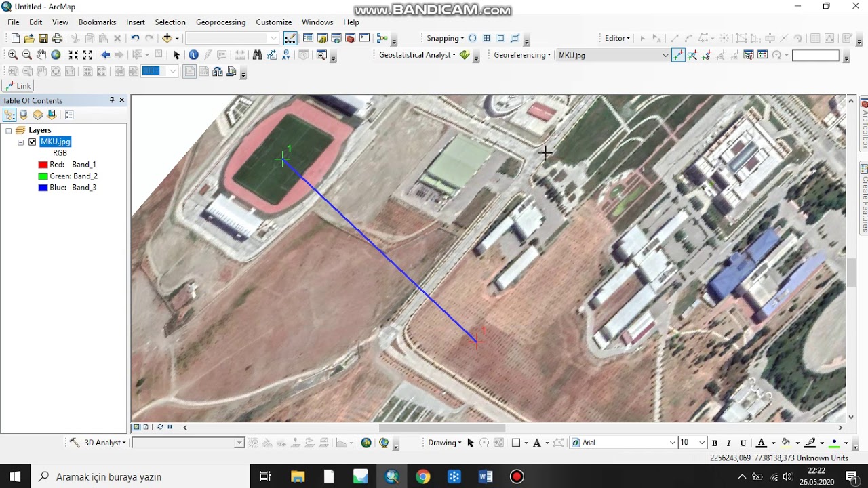Toggle the Editor Toolbar button
This screenshot has height=488, width=868.
point(290,39)
